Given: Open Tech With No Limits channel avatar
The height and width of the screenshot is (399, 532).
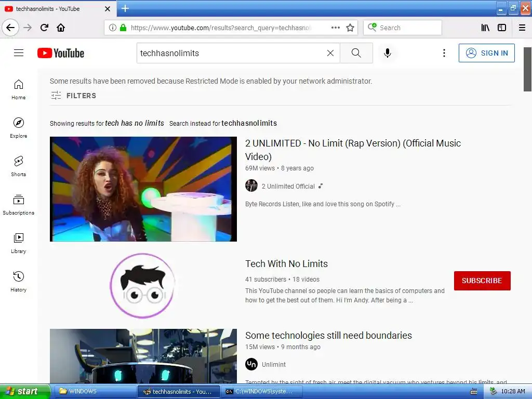Looking at the screenshot, I should point(142,286).
